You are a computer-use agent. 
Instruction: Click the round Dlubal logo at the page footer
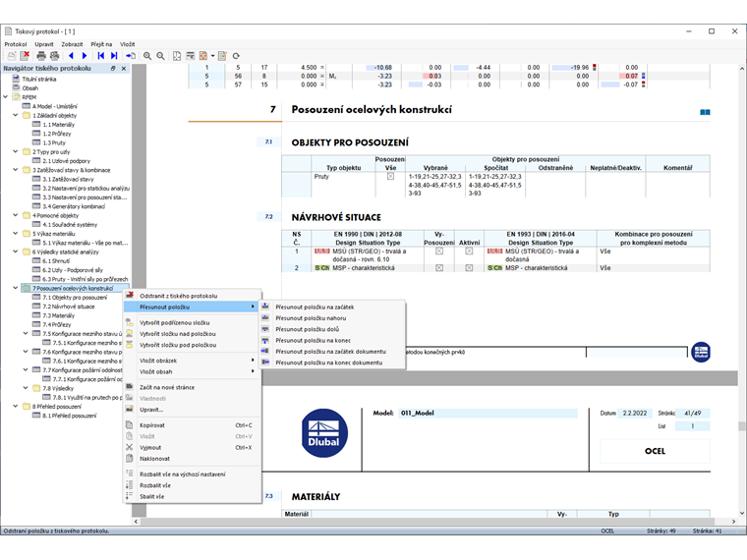point(701,352)
